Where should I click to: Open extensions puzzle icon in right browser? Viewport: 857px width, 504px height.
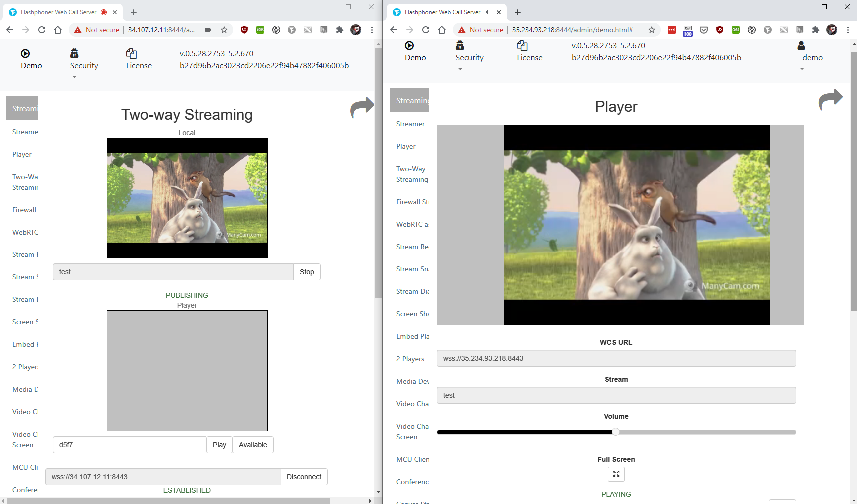click(x=815, y=30)
